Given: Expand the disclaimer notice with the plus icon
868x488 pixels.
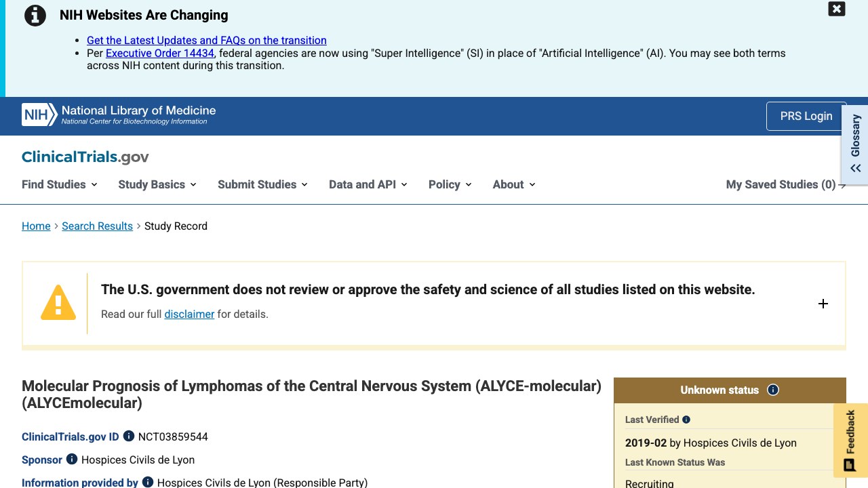Looking at the screenshot, I should coord(823,304).
